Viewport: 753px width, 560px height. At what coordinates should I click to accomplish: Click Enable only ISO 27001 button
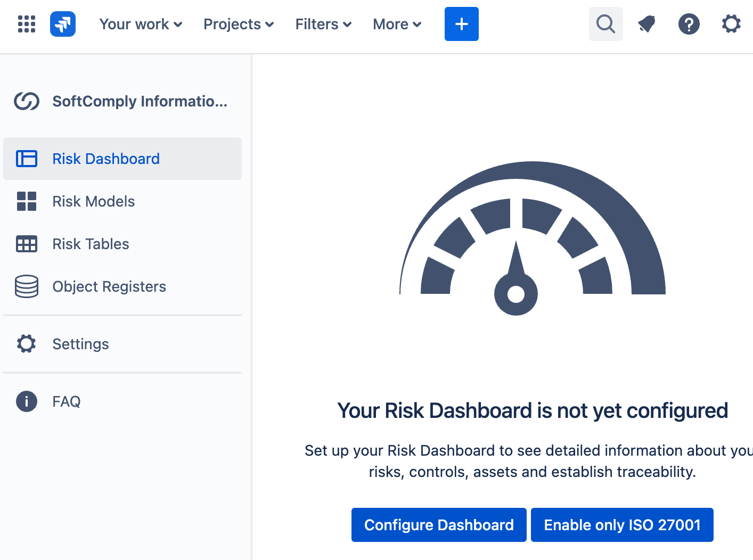[x=622, y=525]
